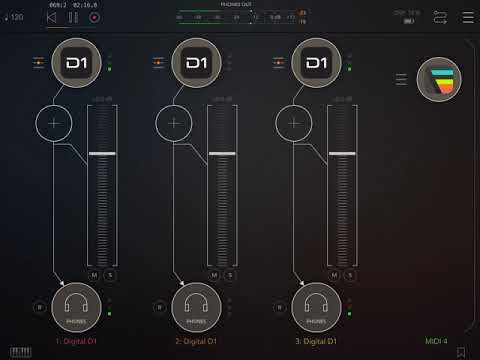The image size is (480, 360).
Task: Add effect node on channel 2
Action: point(174,123)
